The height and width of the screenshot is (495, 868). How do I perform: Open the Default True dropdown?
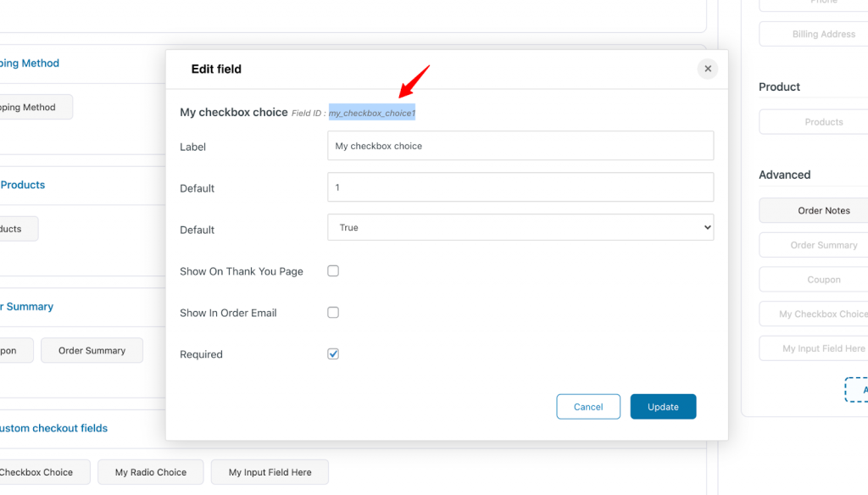(x=520, y=227)
